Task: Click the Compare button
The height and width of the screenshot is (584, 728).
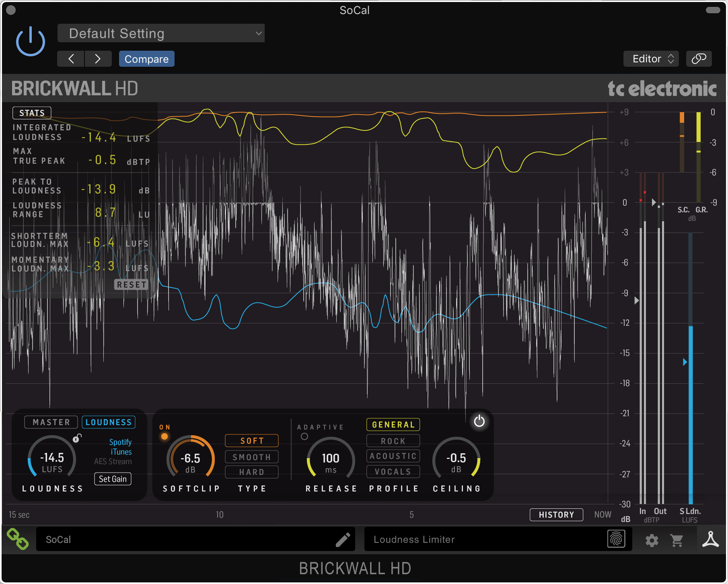Action: [146, 58]
